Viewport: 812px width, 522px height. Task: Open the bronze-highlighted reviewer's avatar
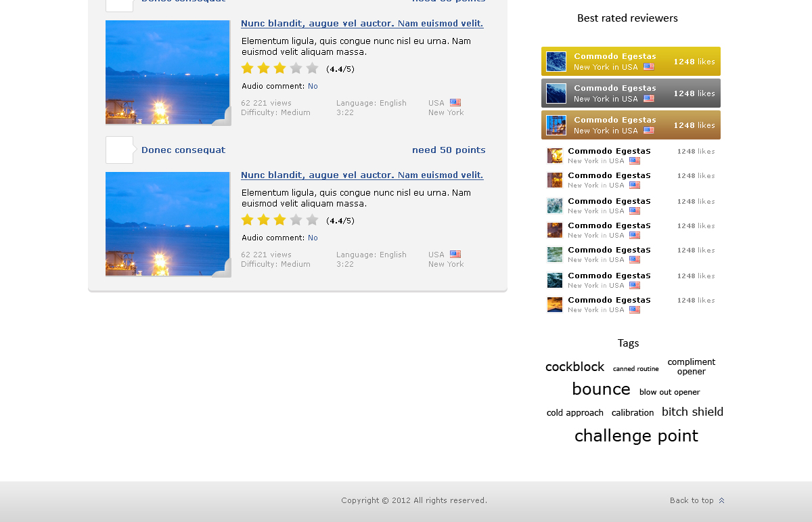click(x=556, y=125)
